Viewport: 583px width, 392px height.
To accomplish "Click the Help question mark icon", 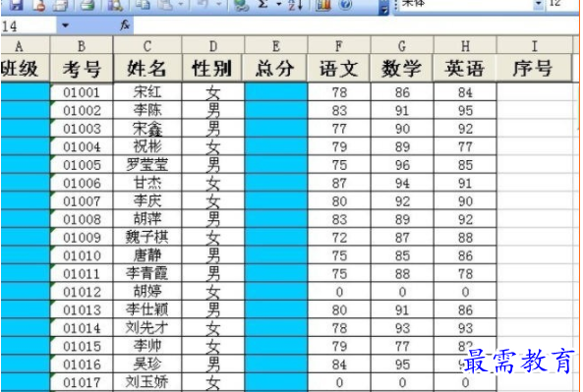I will (x=346, y=5).
